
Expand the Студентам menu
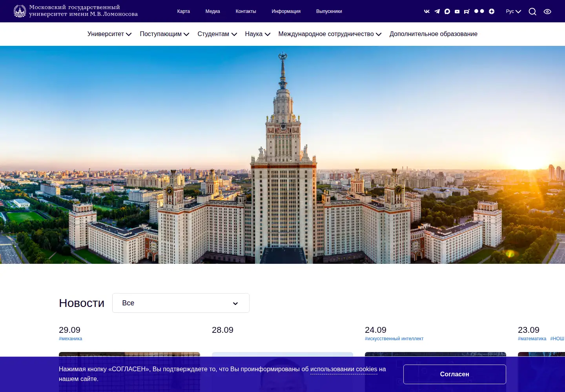pos(217,34)
